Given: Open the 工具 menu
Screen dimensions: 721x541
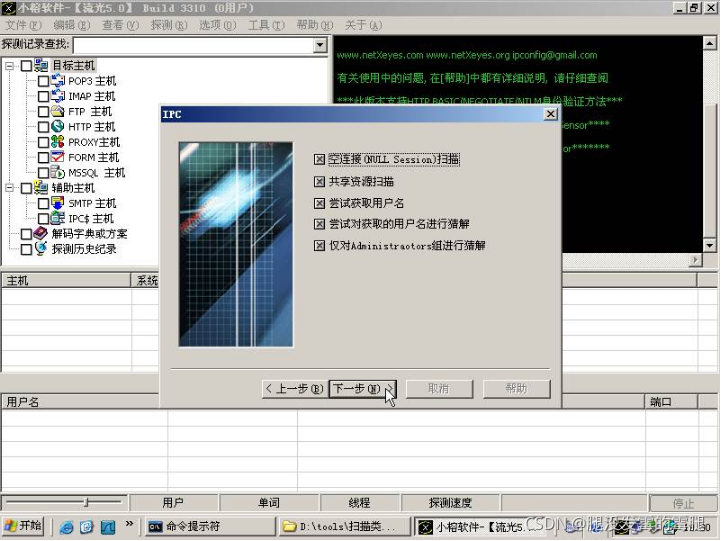Looking at the screenshot, I should pyautogui.click(x=266, y=25).
